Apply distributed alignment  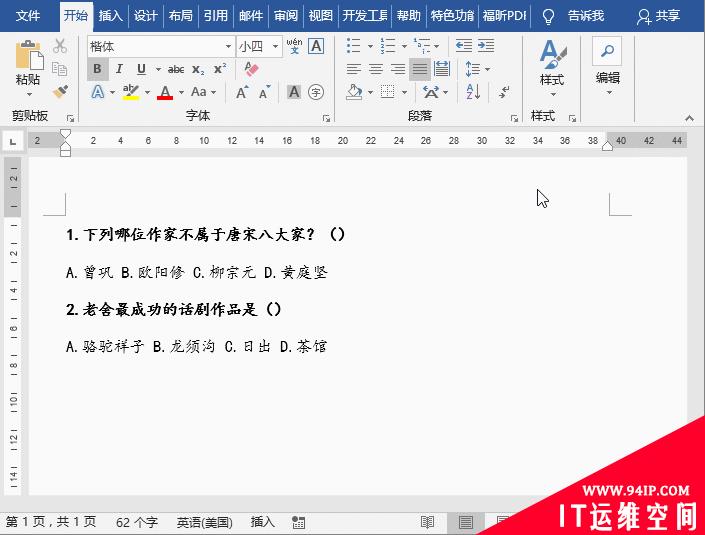click(x=442, y=69)
